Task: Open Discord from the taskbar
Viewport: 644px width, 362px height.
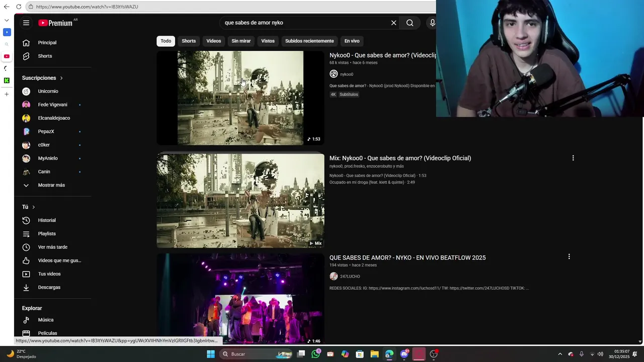Action: coord(404,354)
